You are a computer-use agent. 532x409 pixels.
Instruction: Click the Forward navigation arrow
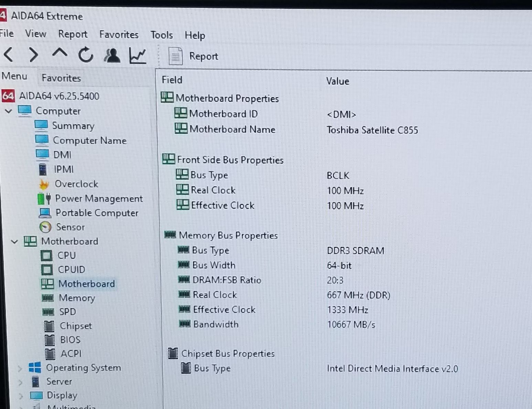coord(33,55)
